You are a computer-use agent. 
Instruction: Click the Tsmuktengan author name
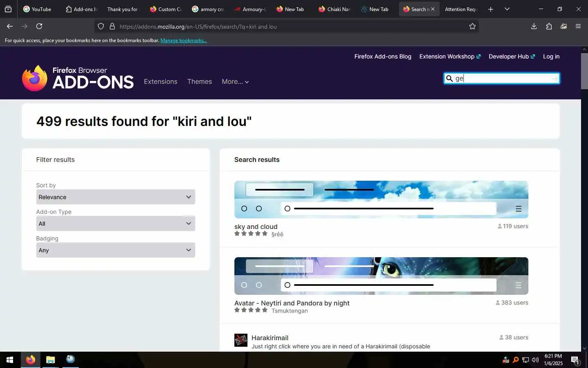pyautogui.click(x=290, y=311)
